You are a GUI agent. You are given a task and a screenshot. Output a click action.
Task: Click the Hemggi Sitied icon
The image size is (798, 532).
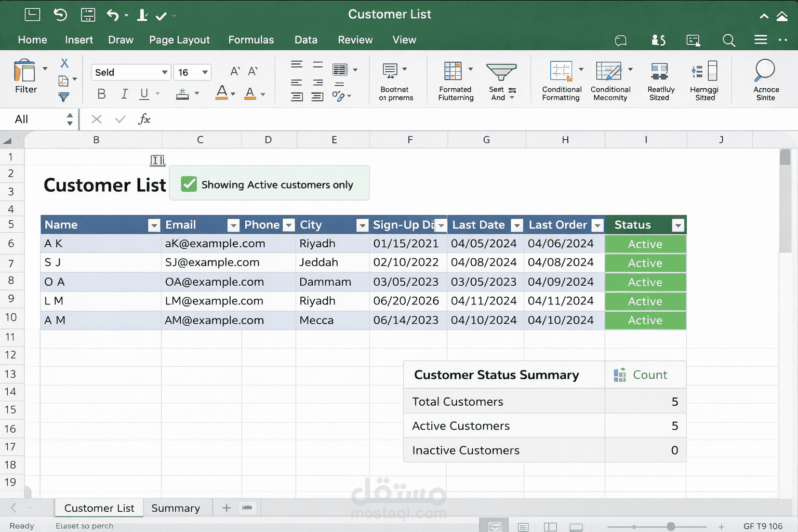pos(704,71)
